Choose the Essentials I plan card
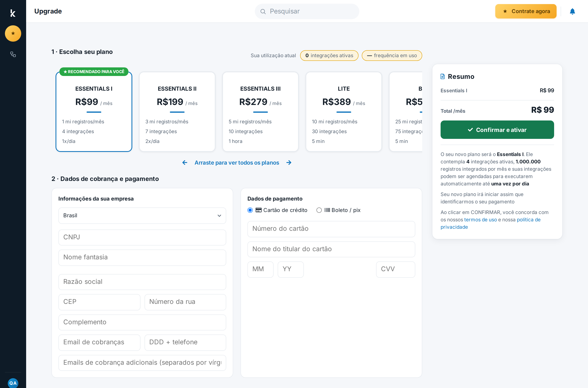This screenshot has width=588, height=388. click(94, 112)
